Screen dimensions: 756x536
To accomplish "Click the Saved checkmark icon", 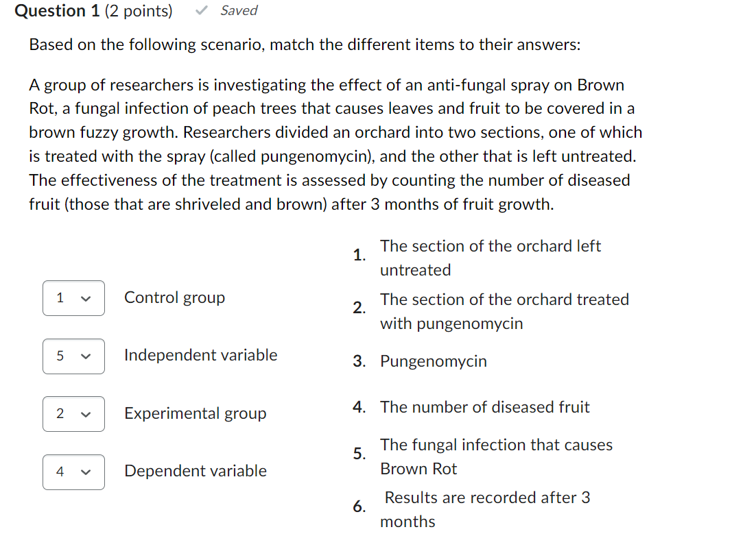I will click(201, 10).
